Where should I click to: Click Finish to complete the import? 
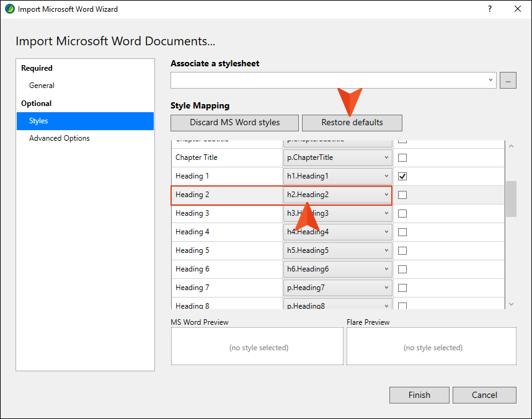(419, 395)
